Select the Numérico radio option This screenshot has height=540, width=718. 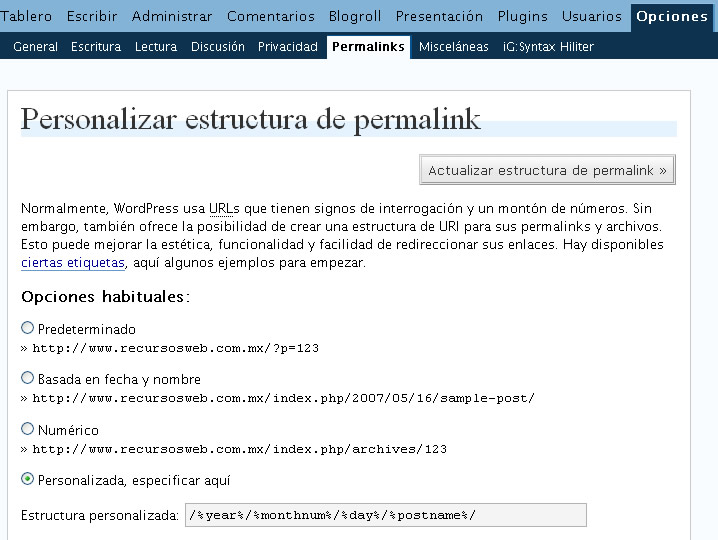pos(27,429)
